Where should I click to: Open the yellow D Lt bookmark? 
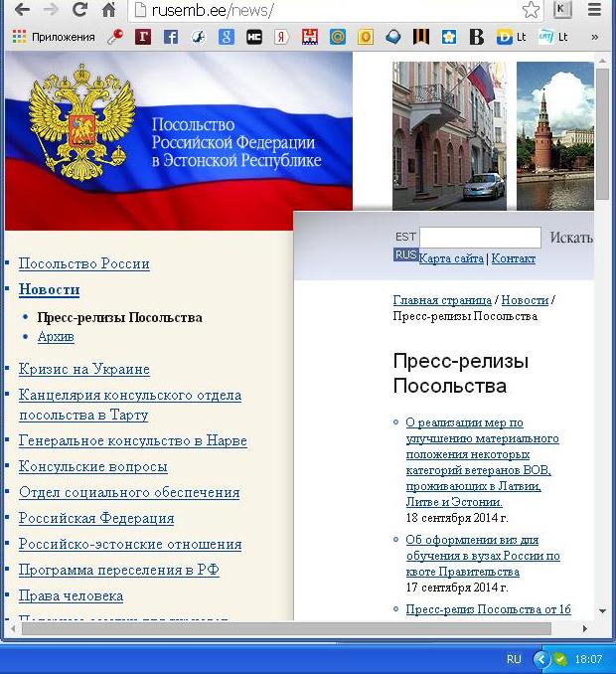point(512,37)
